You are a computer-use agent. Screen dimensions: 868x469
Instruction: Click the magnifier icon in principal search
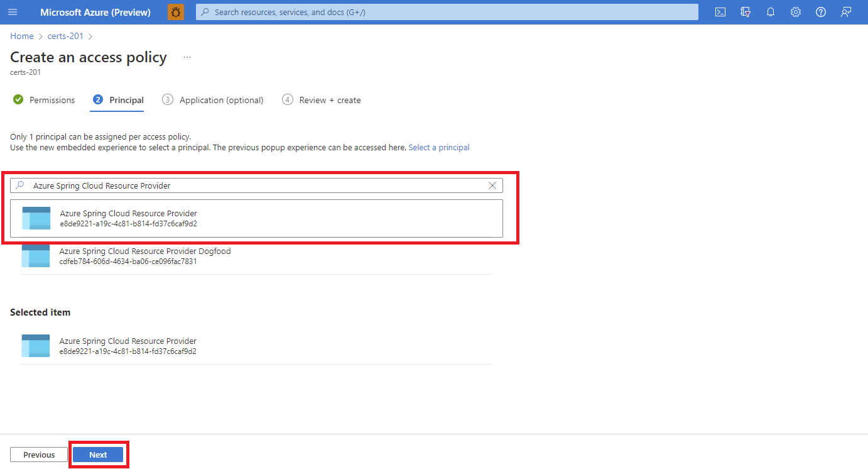point(20,185)
